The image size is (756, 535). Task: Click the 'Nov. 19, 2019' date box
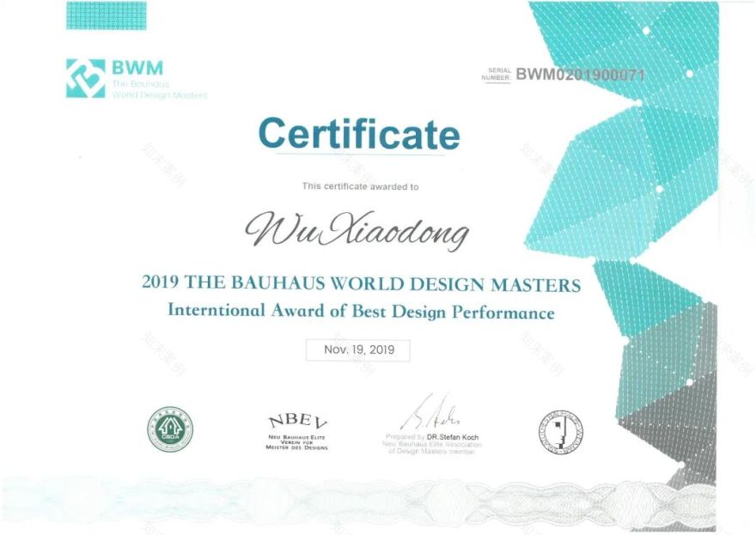tap(358, 350)
